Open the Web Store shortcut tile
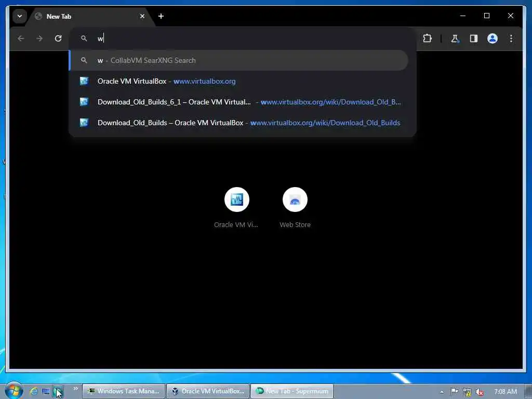 click(295, 208)
